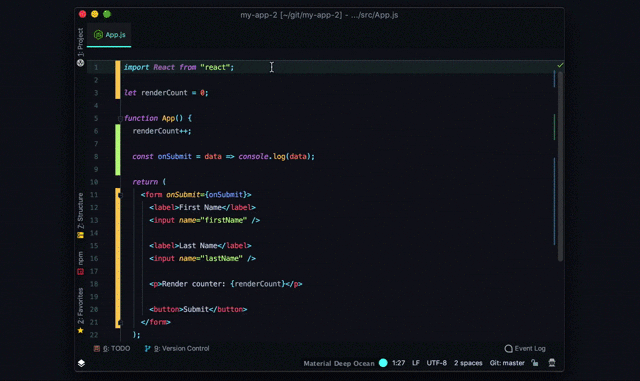The height and width of the screenshot is (381, 640).
Task: Click the input name="firstName" line
Action: (204, 220)
